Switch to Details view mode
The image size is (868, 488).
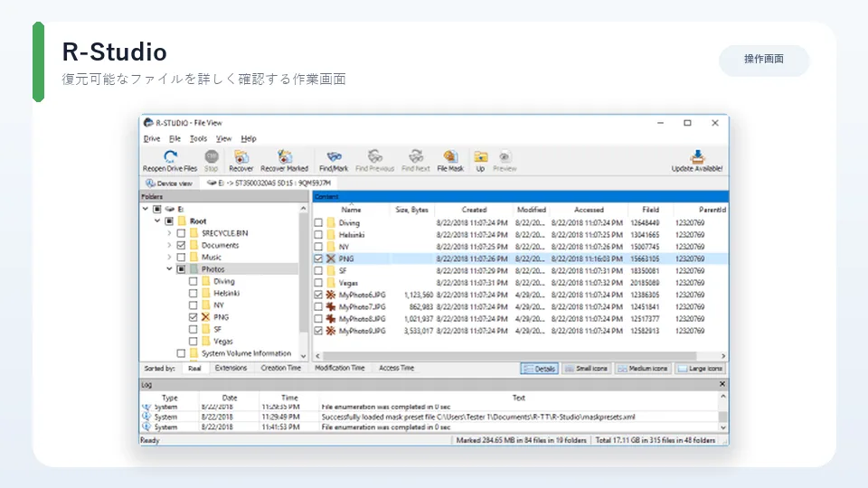point(539,369)
